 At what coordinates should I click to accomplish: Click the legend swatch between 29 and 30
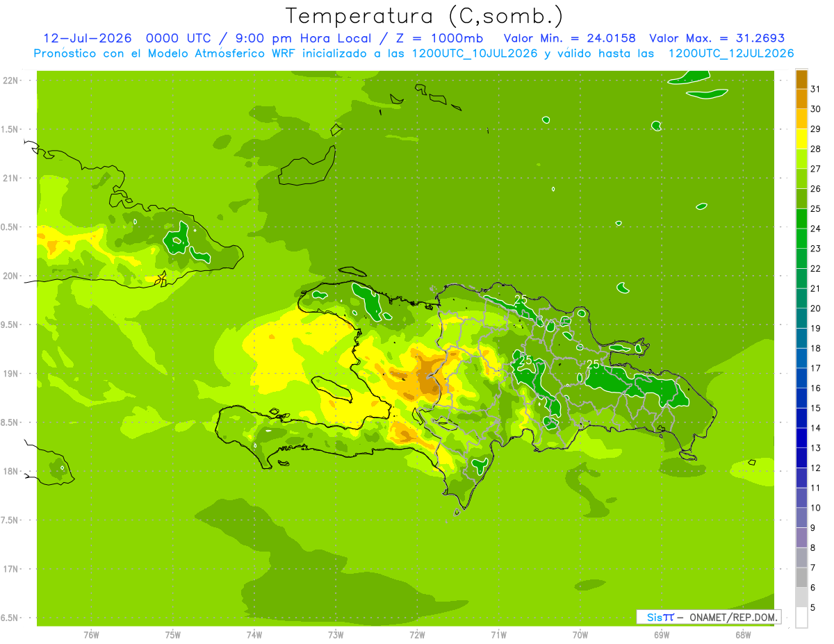pos(801,119)
